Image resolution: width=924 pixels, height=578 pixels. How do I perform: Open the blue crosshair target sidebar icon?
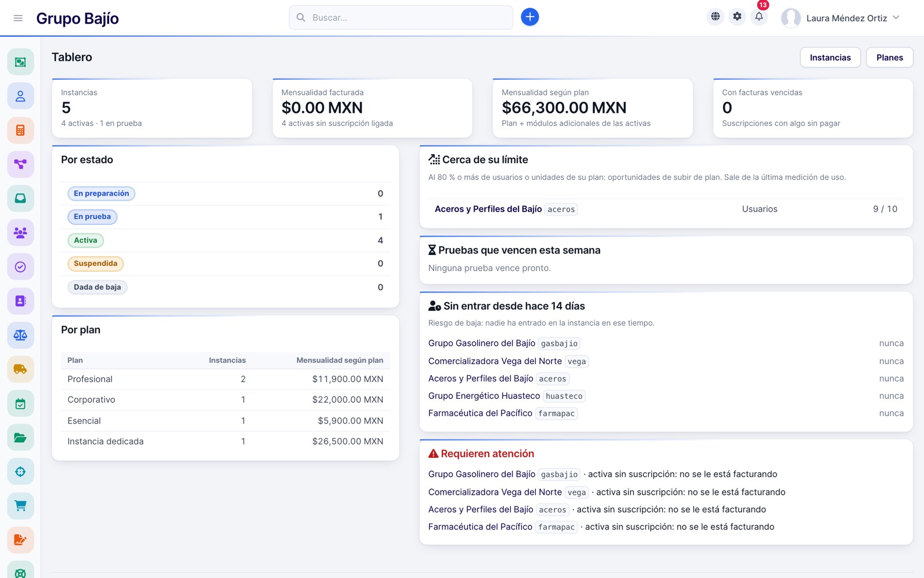click(x=20, y=472)
